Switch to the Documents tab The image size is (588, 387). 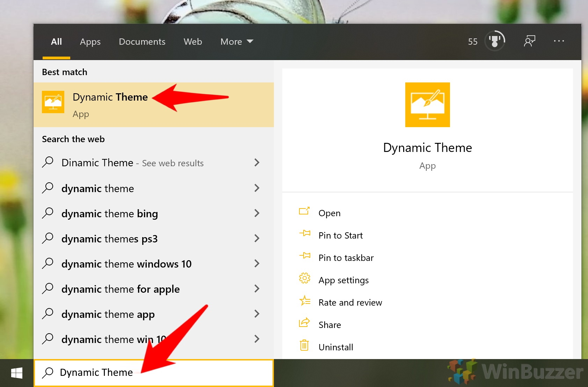[142, 42]
